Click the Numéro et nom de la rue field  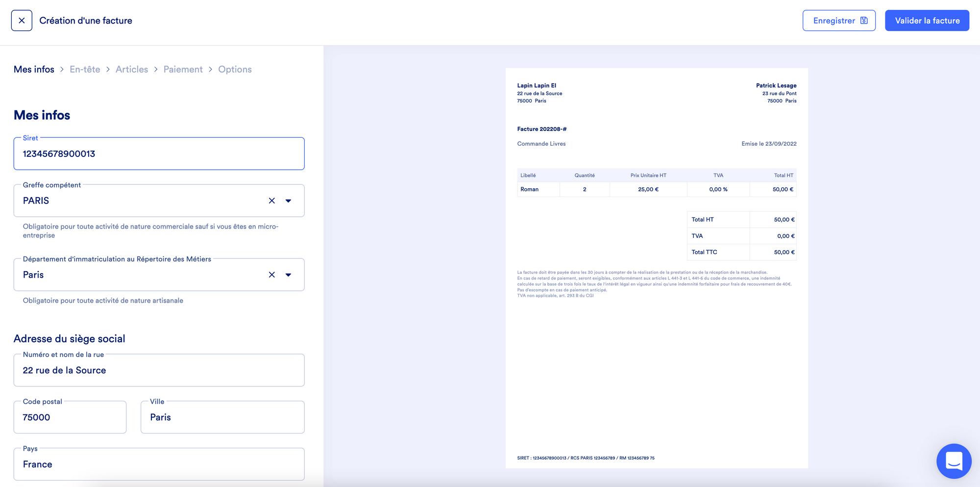[159, 370]
